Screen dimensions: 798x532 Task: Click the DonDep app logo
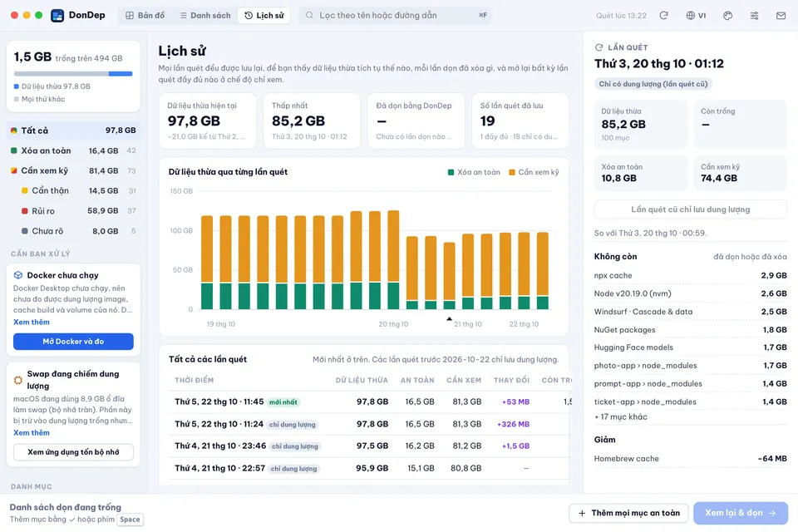pyautogui.click(x=57, y=15)
